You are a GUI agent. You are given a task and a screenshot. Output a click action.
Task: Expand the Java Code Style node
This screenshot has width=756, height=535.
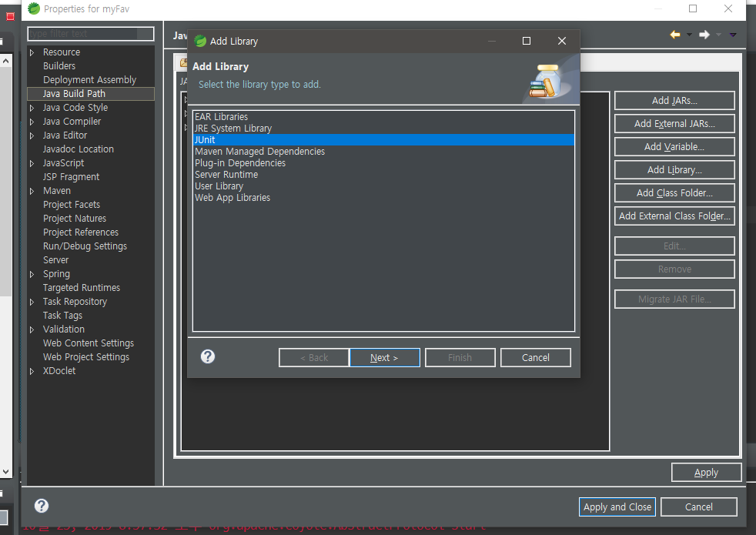(32, 108)
